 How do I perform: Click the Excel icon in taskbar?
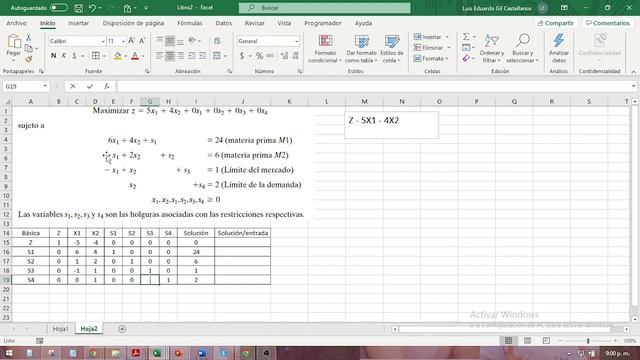click(x=157, y=353)
